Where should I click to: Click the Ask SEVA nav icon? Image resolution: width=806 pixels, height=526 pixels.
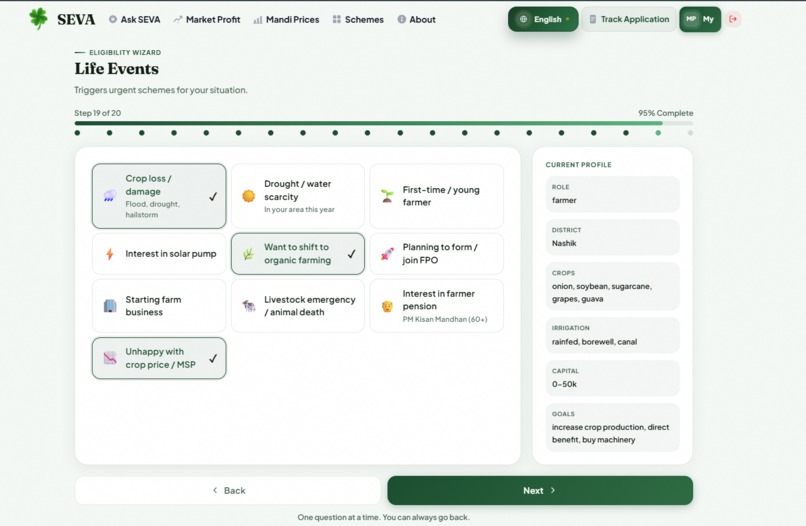click(113, 20)
